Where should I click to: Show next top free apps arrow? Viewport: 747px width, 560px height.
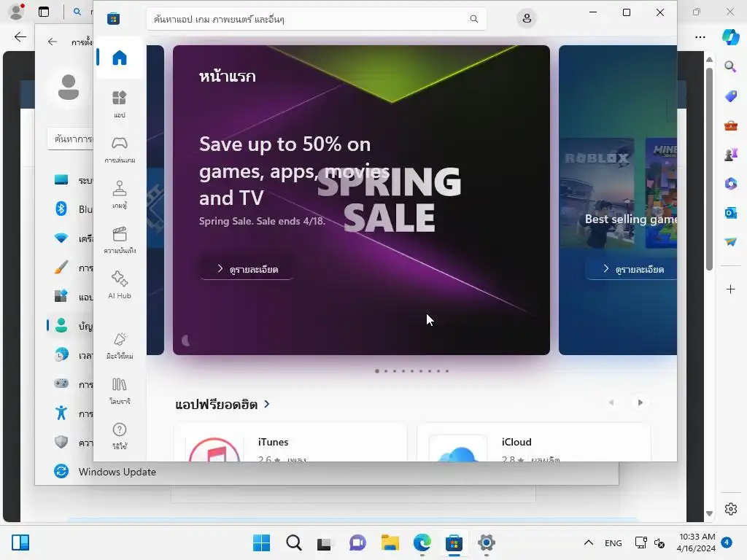click(x=640, y=402)
